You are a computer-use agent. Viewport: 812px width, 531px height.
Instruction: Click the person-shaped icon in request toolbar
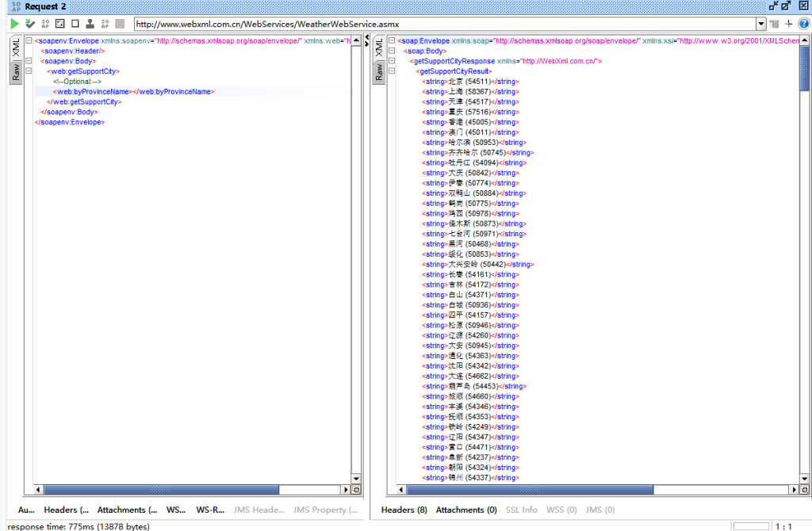point(90,24)
